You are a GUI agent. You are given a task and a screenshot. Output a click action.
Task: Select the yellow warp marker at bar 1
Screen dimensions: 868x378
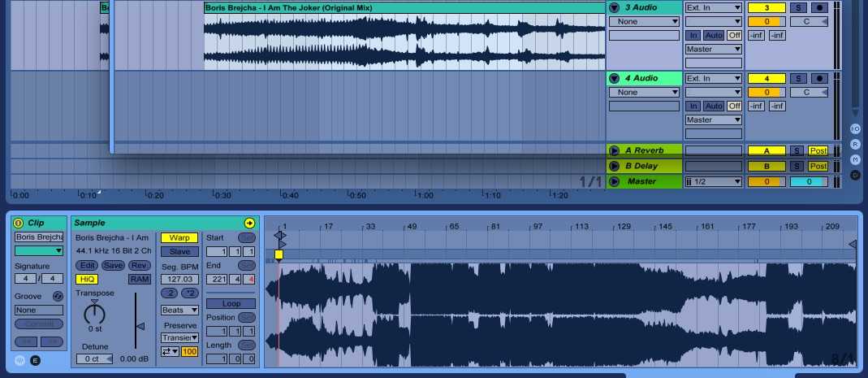coord(279,254)
